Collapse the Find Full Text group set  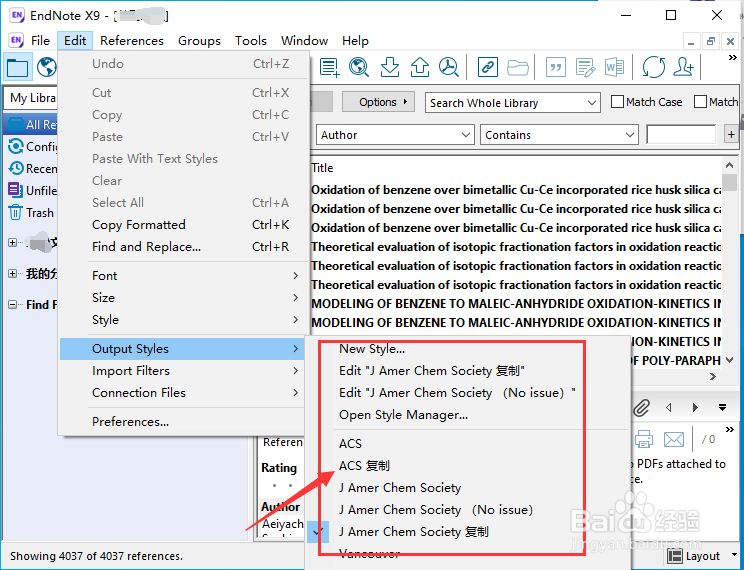13,305
